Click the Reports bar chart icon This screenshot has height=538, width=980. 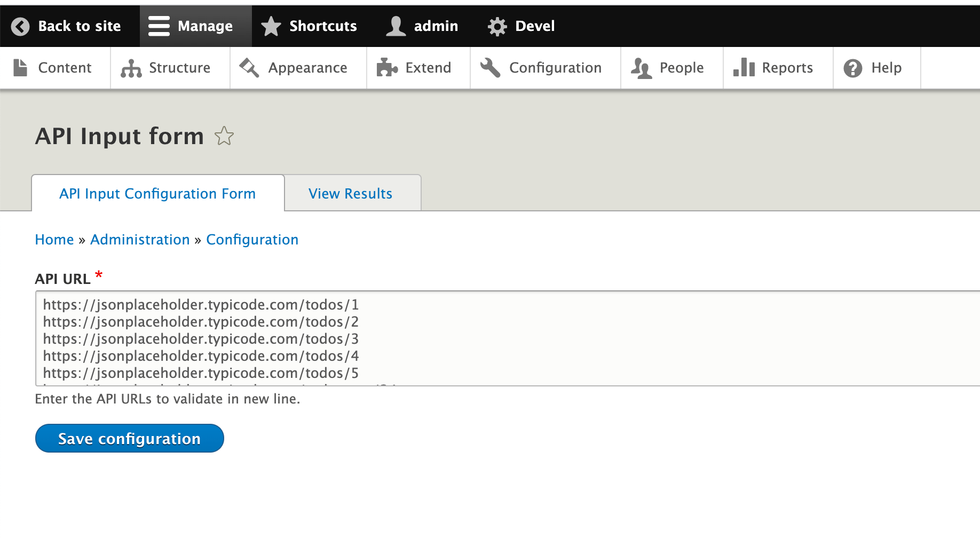[744, 68]
